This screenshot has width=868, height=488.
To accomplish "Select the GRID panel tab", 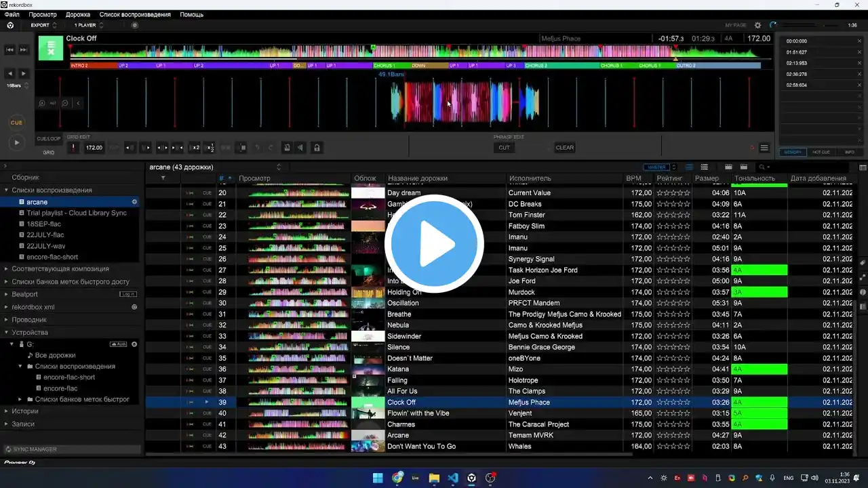I will click(49, 152).
